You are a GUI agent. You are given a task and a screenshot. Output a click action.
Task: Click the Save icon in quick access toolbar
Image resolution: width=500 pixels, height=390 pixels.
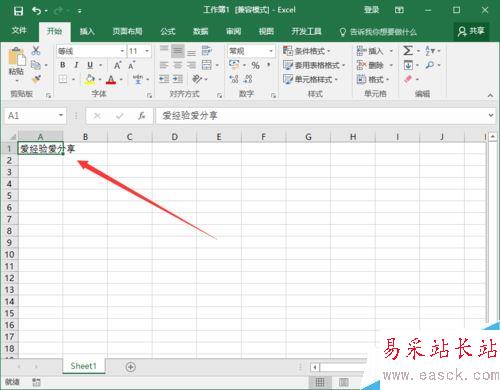(x=18, y=11)
